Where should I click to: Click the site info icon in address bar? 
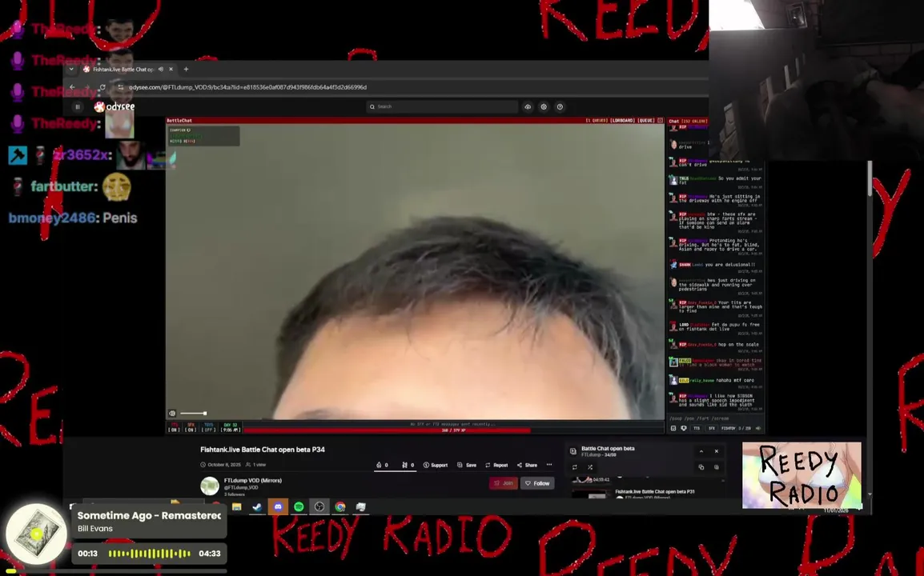tap(120, 87)
